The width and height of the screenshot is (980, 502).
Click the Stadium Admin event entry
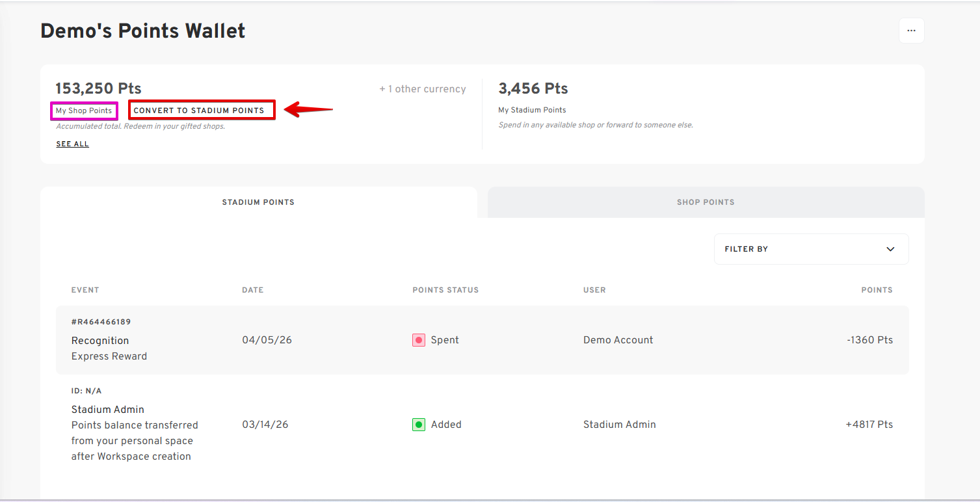pyautogui.click(x=108, y=410)
